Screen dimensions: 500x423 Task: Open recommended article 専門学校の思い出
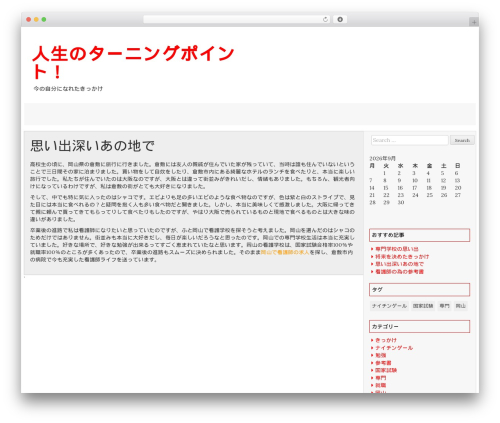(397, 249)
